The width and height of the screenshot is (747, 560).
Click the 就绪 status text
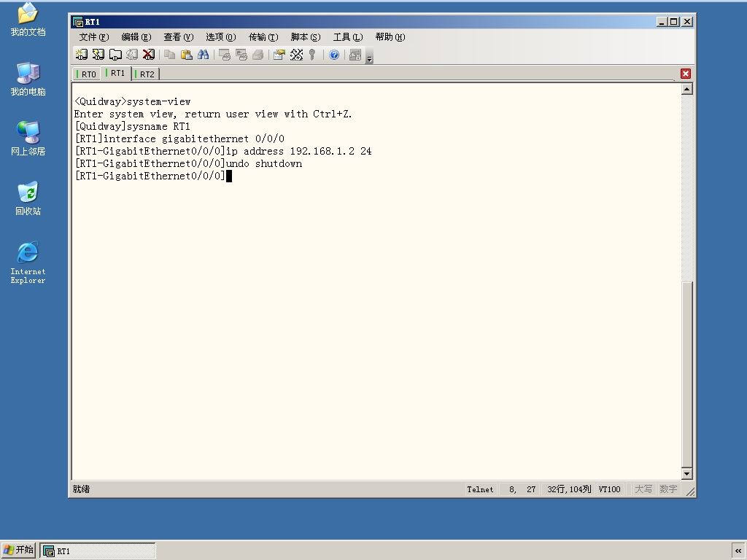coord(81,489)
